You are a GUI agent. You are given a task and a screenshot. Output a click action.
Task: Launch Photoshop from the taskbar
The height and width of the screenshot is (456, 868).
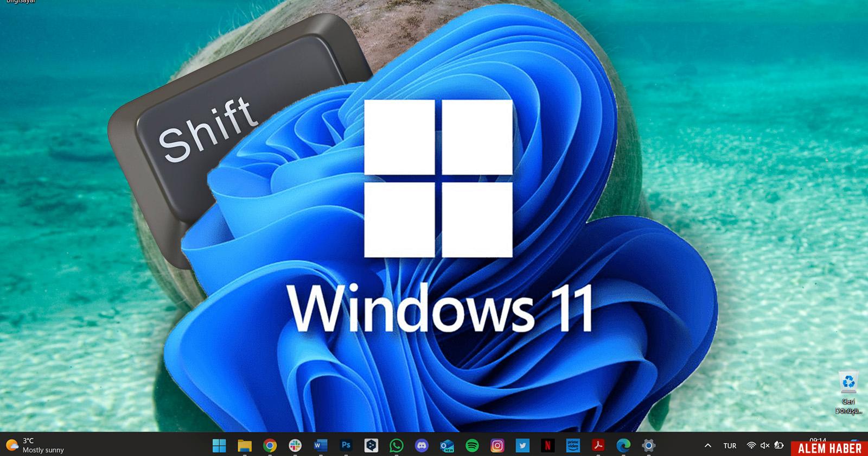(x=346, y=446)
